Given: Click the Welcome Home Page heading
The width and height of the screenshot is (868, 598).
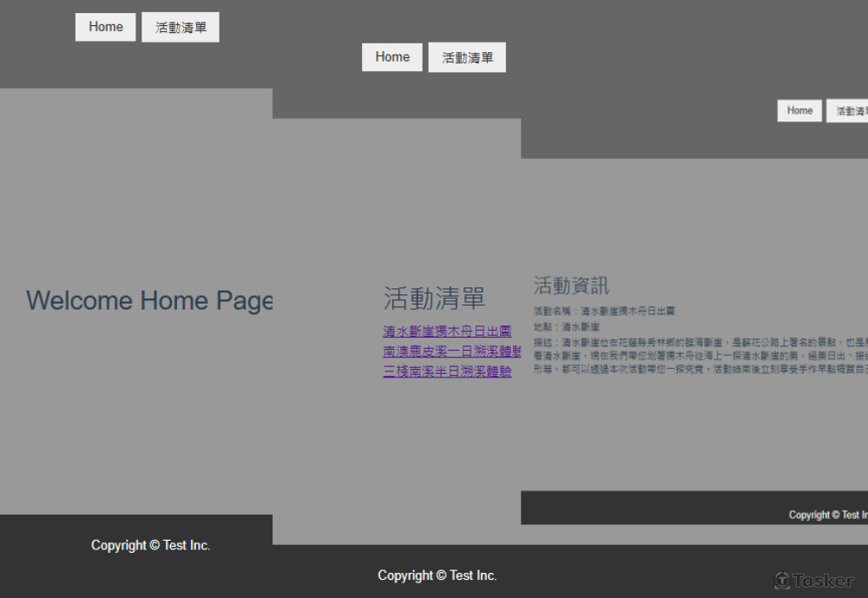Looking at the screenshot, I should tap(149, 300).
